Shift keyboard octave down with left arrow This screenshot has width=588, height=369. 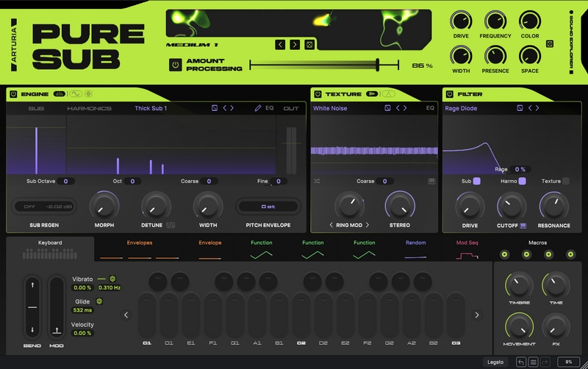(x=126, y=315)
